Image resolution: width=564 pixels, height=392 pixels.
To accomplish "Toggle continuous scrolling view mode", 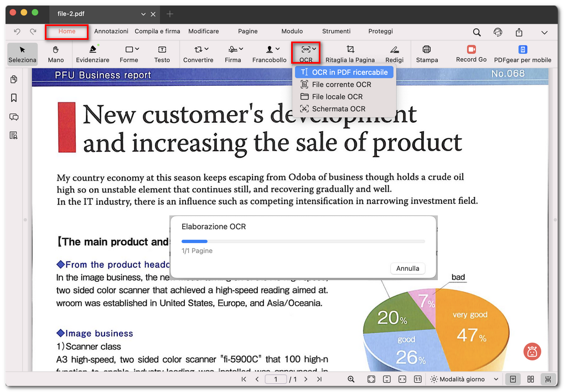I will (x=547, y=379).
